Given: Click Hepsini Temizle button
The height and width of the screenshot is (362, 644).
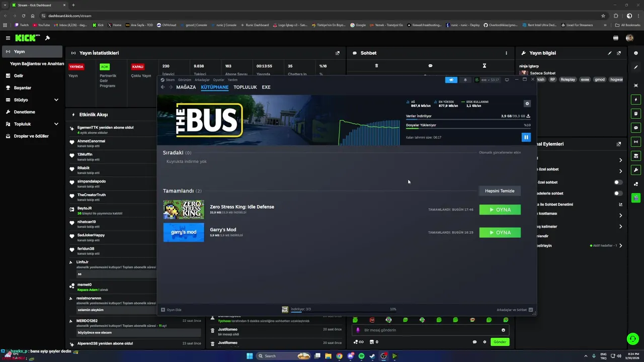Looking at the screenshot, I should 500,191.
